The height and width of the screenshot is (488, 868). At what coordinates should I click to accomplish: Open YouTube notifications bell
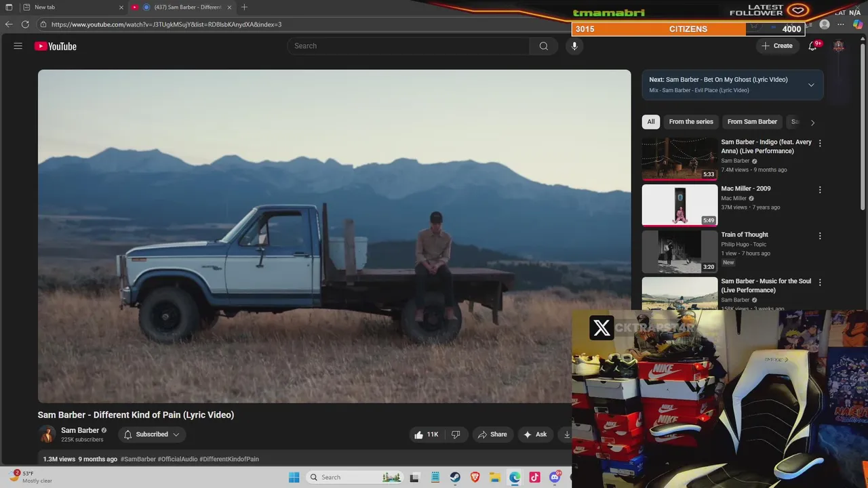812,46
